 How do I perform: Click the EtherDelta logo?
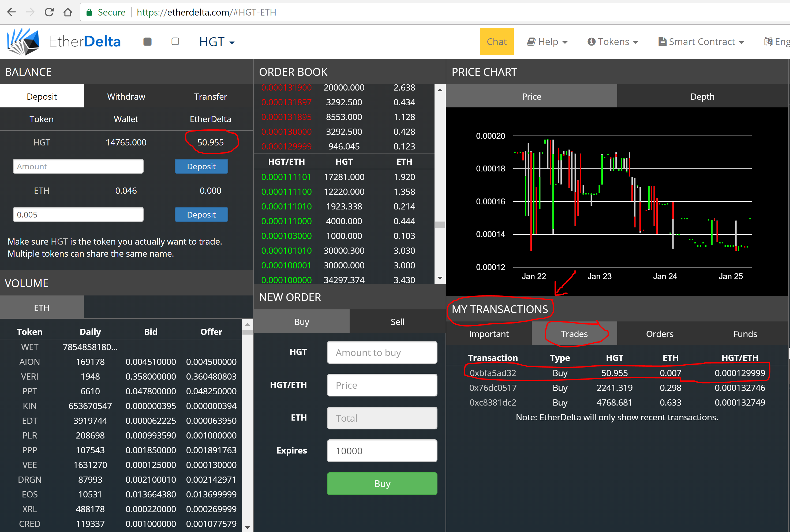tap(64, 42)
